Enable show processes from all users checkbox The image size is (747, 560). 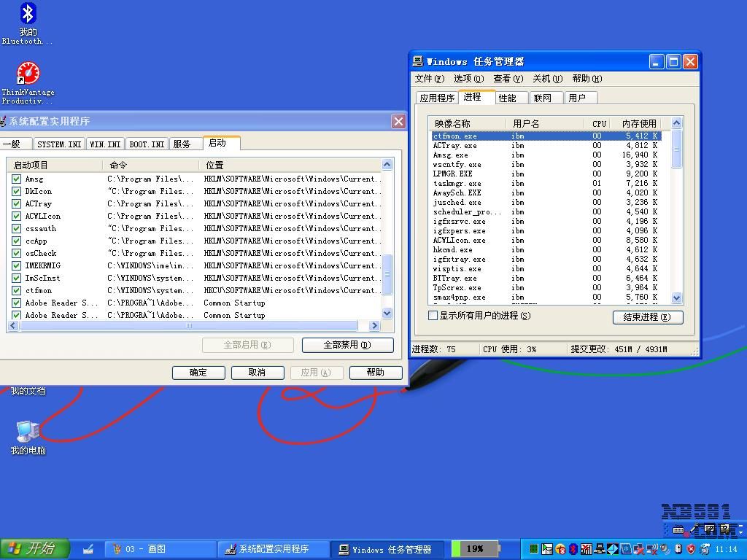pos(433,316)
